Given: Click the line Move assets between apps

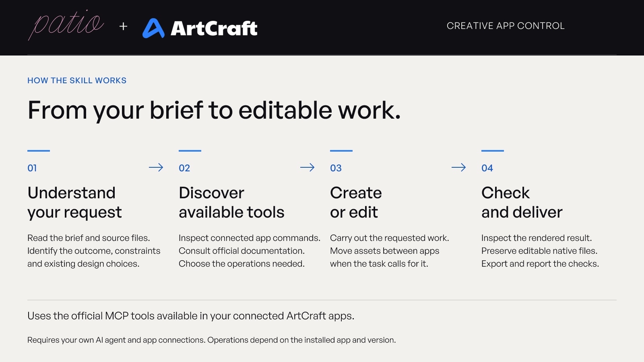Looking at the screenshot, I should tap(385, 251).
